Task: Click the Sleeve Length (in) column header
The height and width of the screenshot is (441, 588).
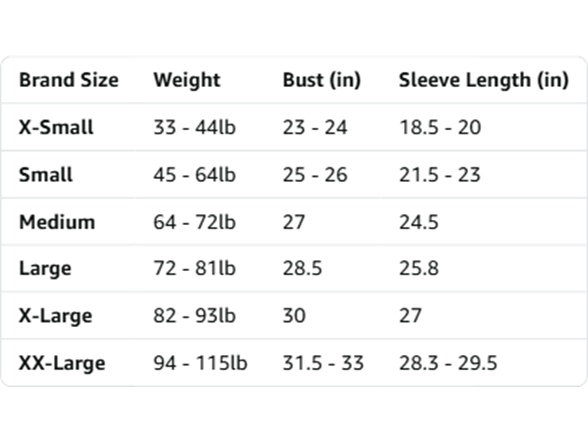Action: click(x=484, y=80)
